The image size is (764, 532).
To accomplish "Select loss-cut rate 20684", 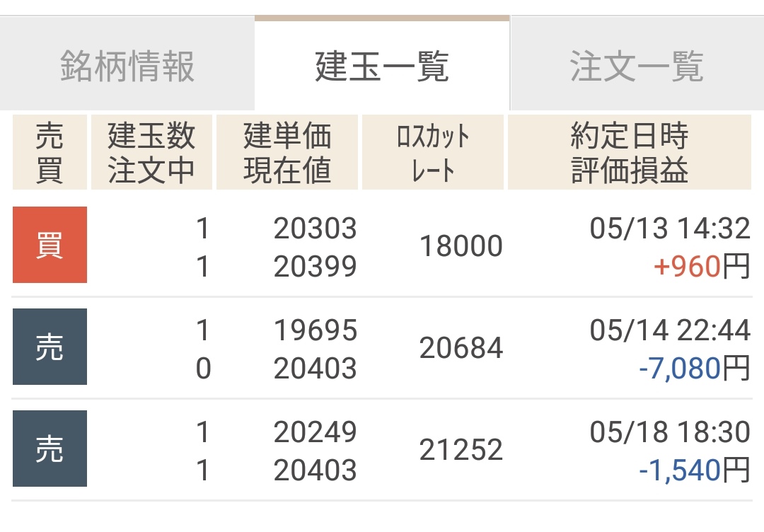I will click(461, 348).
